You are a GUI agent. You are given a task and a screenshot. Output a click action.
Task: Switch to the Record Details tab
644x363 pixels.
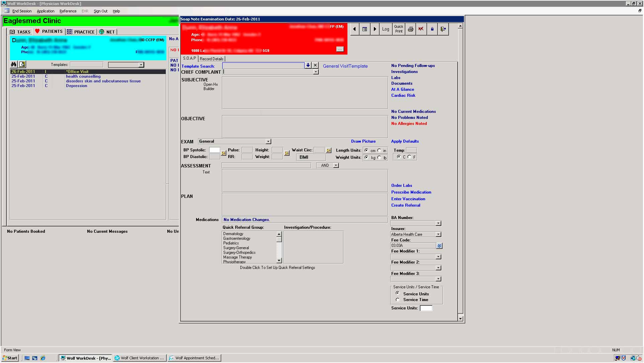pyautogui.click(x=212, y=59)
